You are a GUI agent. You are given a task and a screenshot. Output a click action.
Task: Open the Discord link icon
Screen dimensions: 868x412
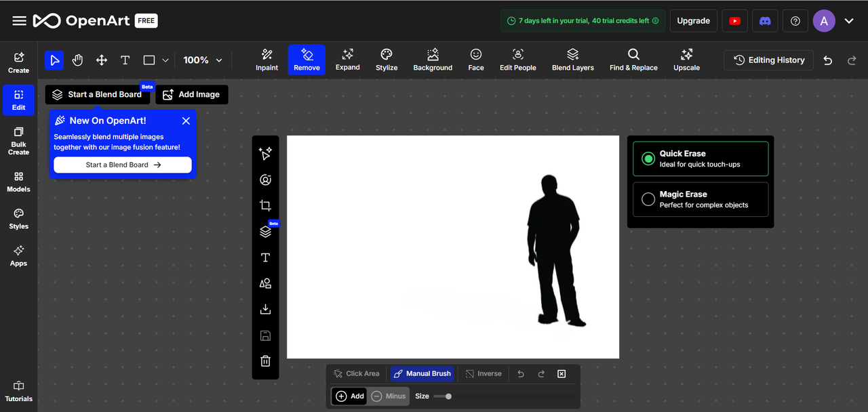[x=765, y=21]
